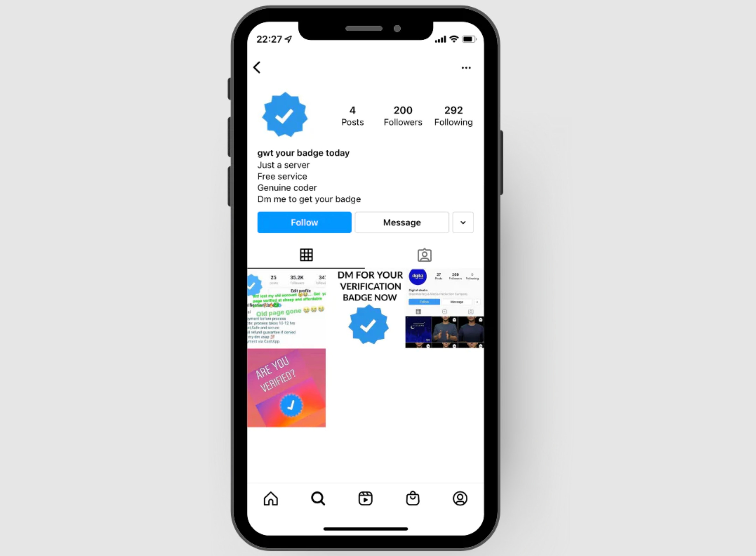
Task: Tap the verification badge profile icon
Action: point(286,114)
